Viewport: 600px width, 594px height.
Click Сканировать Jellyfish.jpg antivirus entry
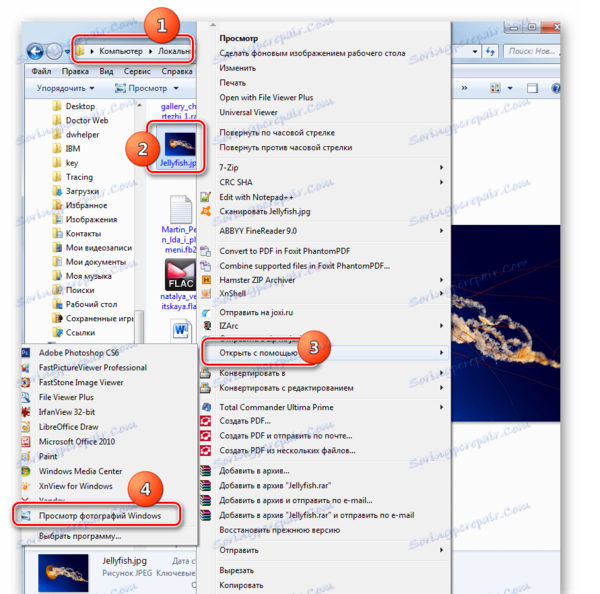click(264, 211)
